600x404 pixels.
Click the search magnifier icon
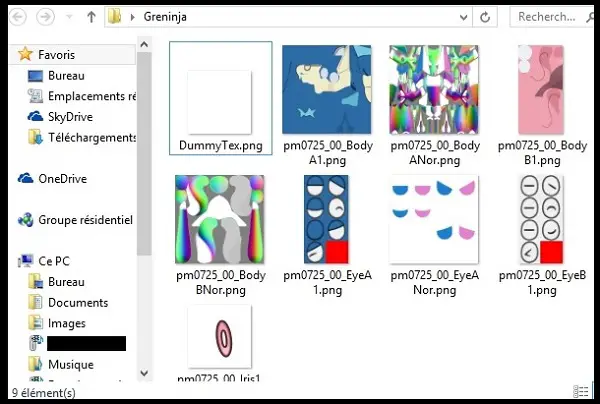(x=590, y=17)
